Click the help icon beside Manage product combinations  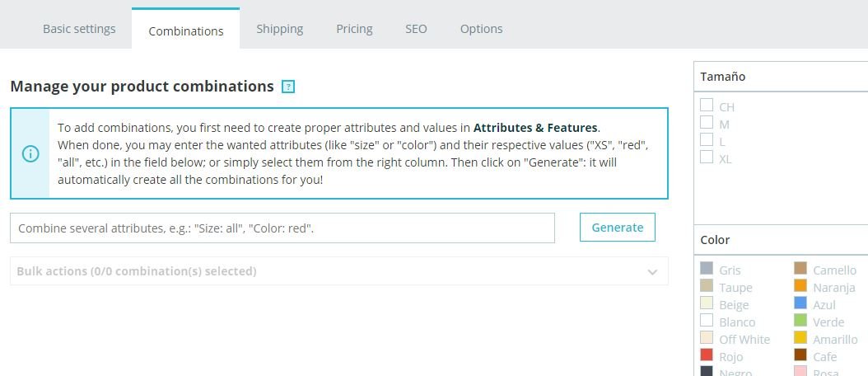click(288, 87)
